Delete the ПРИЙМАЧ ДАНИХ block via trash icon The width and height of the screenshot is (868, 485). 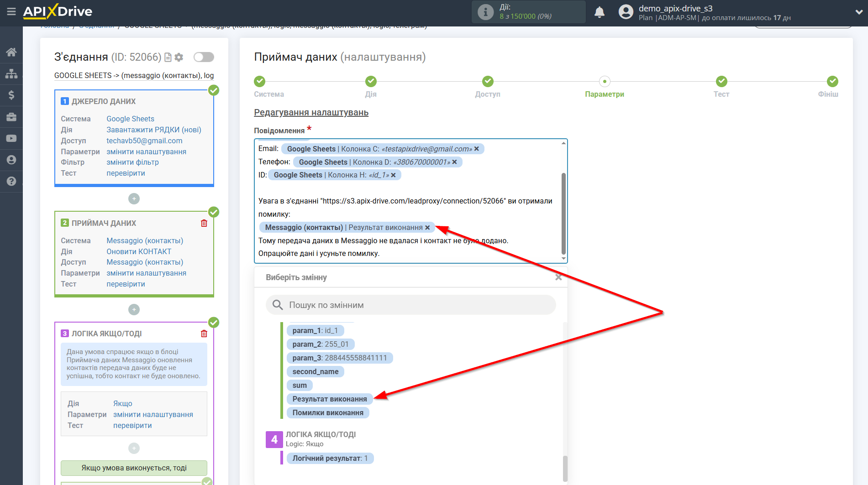204,223
